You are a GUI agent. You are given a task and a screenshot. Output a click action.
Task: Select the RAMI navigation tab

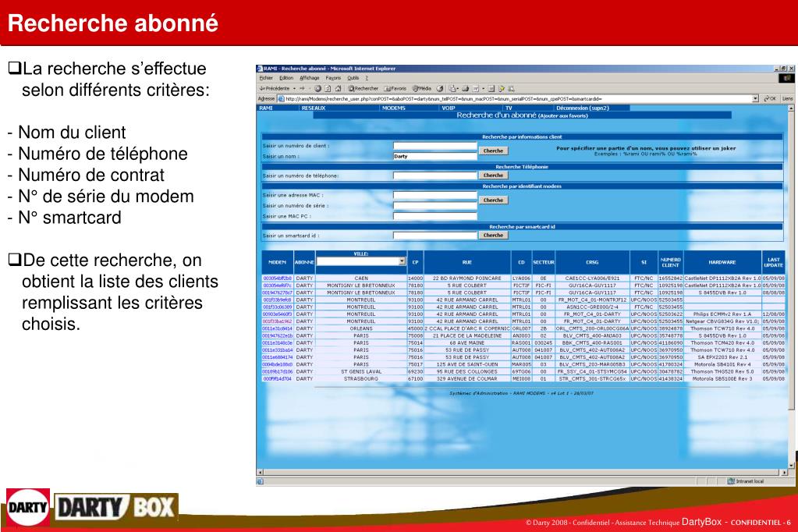pos(266,108)
